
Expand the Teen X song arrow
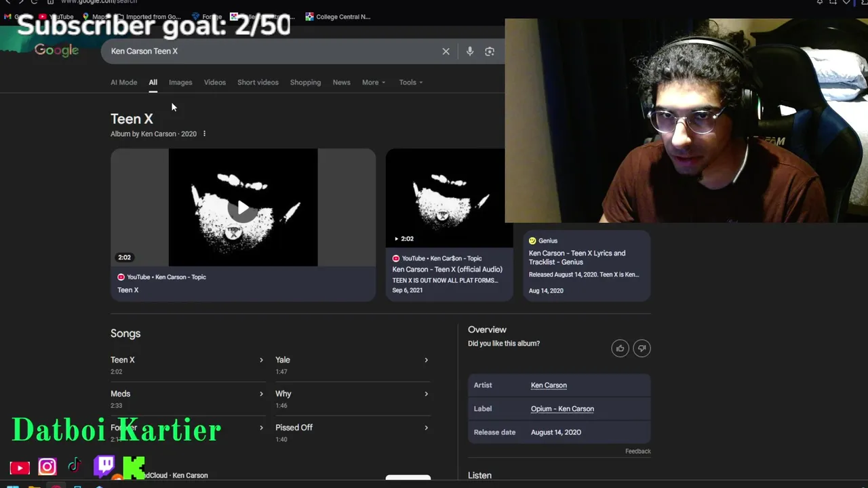[x=261, y=360]
